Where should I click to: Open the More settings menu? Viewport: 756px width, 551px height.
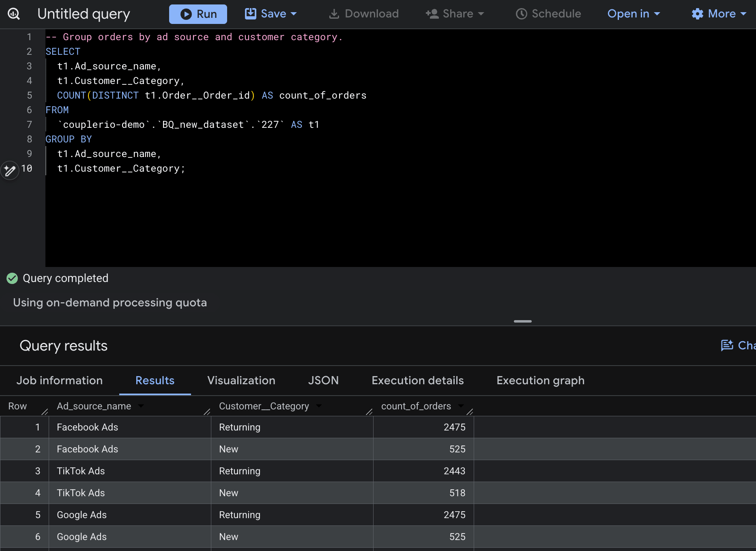[719, 14]
